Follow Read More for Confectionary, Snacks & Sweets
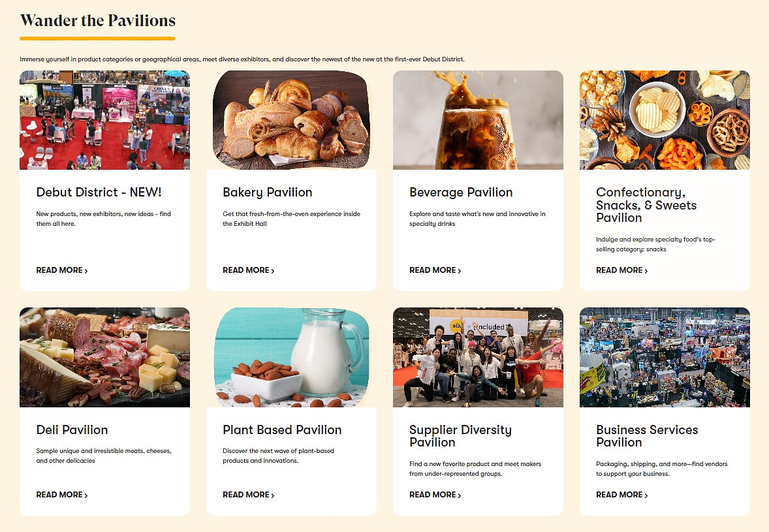Image resolution: width=769 pixels, height=532 pixels. (x=622, y=270)
